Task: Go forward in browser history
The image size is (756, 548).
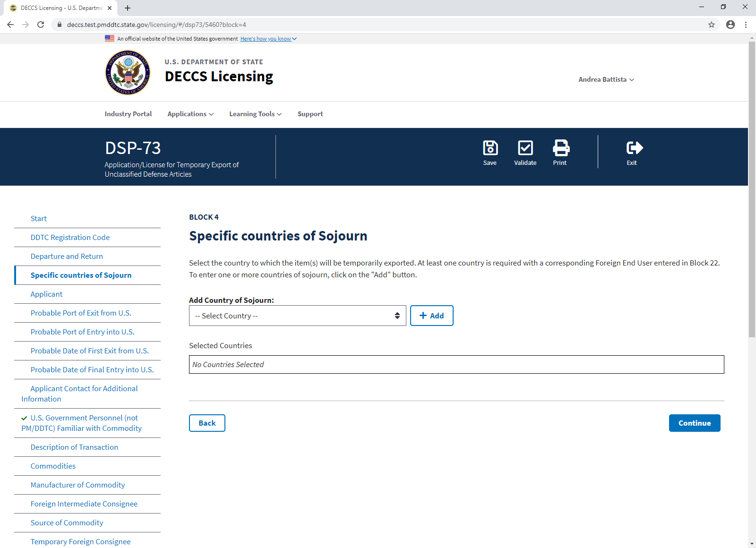Action: click(x=26, y=25)
